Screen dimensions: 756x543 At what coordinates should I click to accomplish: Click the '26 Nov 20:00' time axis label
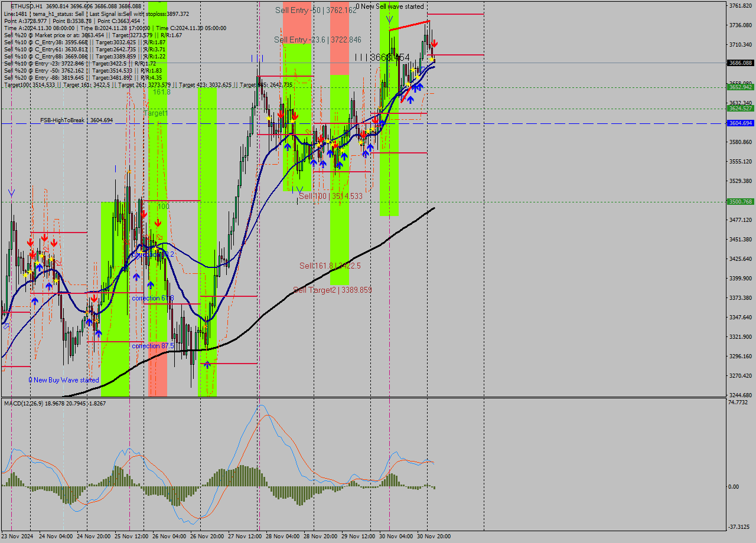tap(207, 537)
